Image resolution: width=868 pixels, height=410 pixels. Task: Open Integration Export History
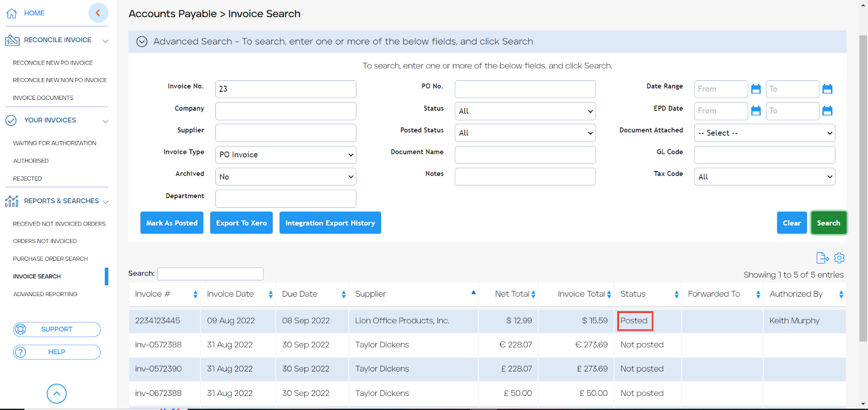pos(330,223)
